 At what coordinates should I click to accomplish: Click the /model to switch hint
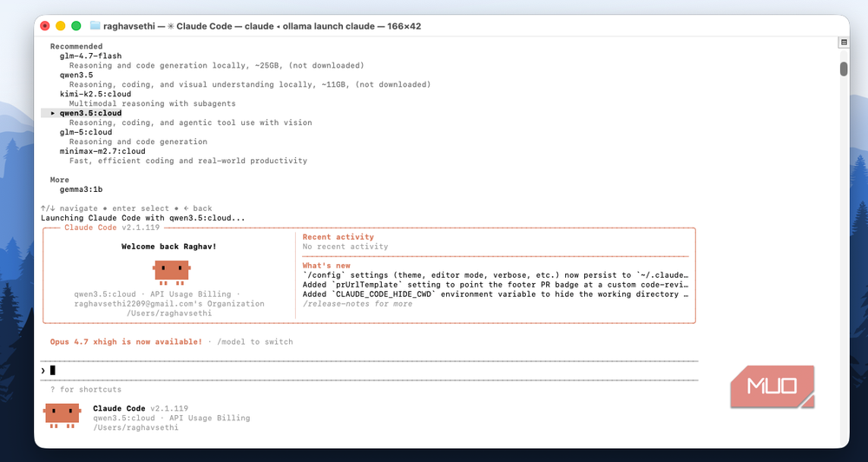(255, 342)
